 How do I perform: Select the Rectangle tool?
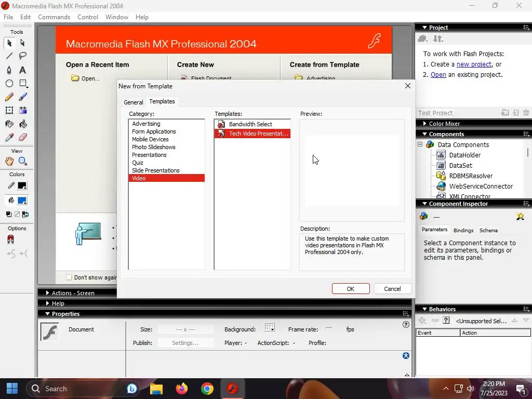pyautogui.click(x=23, y=83)
